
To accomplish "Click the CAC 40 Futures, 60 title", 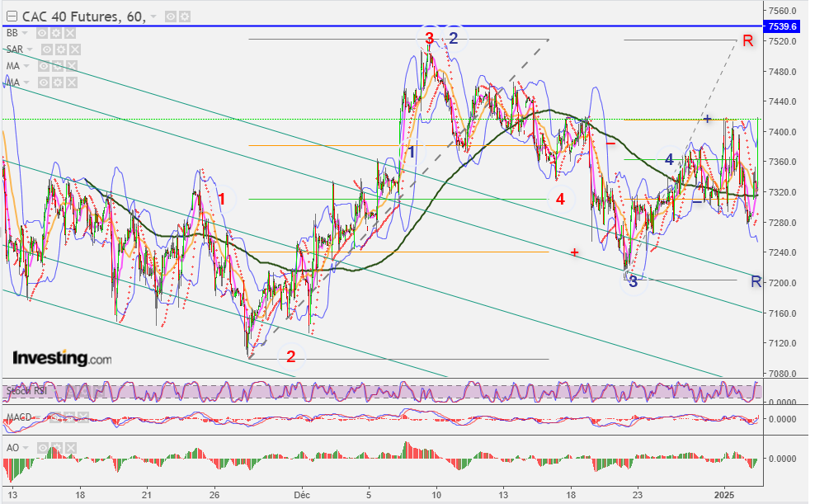I will (84, 17).
